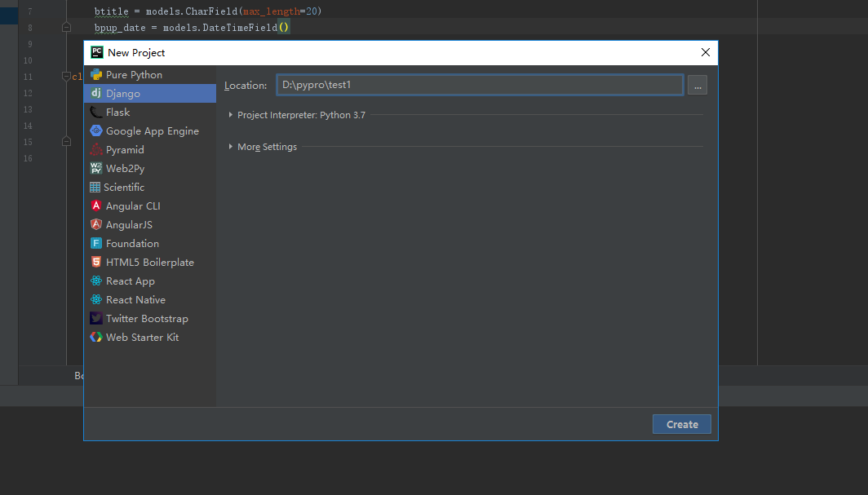This screenshot has height=495, width=868.
Task: Choose the React App icon
Action: click(96, 281)
